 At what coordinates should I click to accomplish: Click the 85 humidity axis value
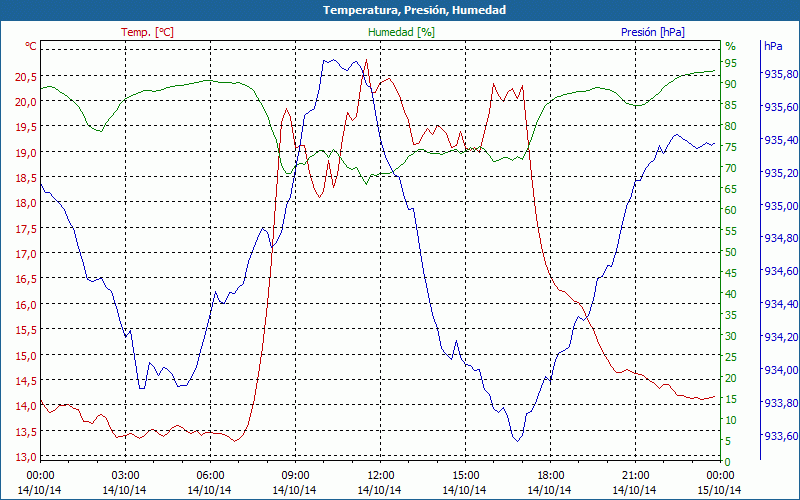(731, 105)
